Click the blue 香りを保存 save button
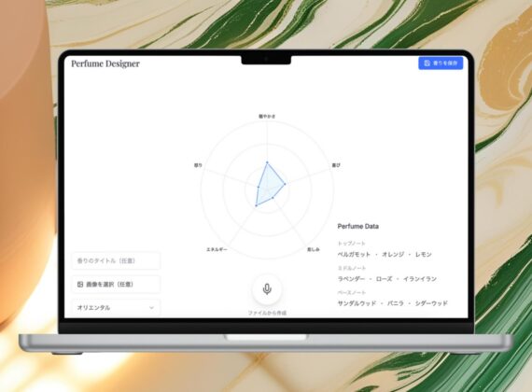The image size is (532, 392). [x=441, y=63]
